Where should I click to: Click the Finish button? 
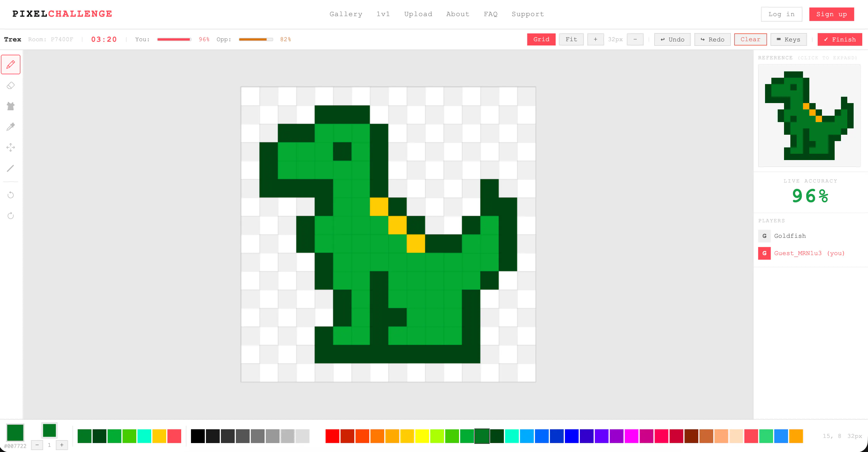[840, 39]
